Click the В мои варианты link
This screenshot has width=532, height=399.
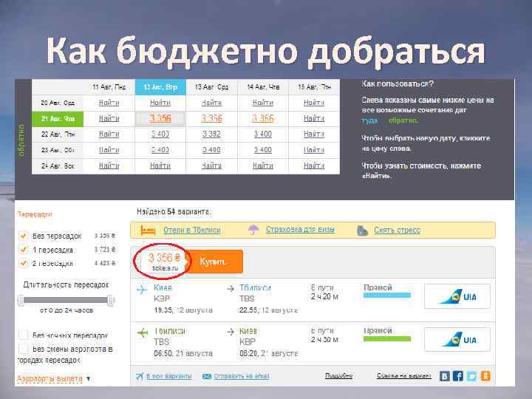(169, 376)
